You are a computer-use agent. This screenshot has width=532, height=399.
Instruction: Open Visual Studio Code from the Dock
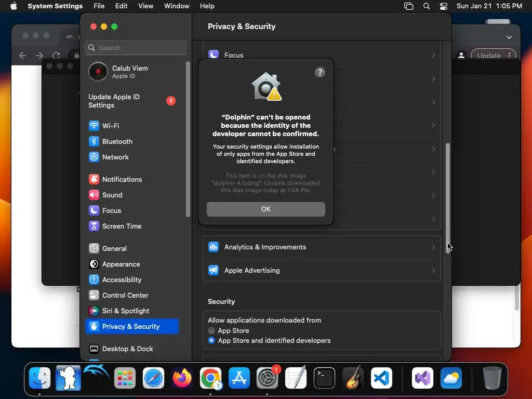(381, 378)
